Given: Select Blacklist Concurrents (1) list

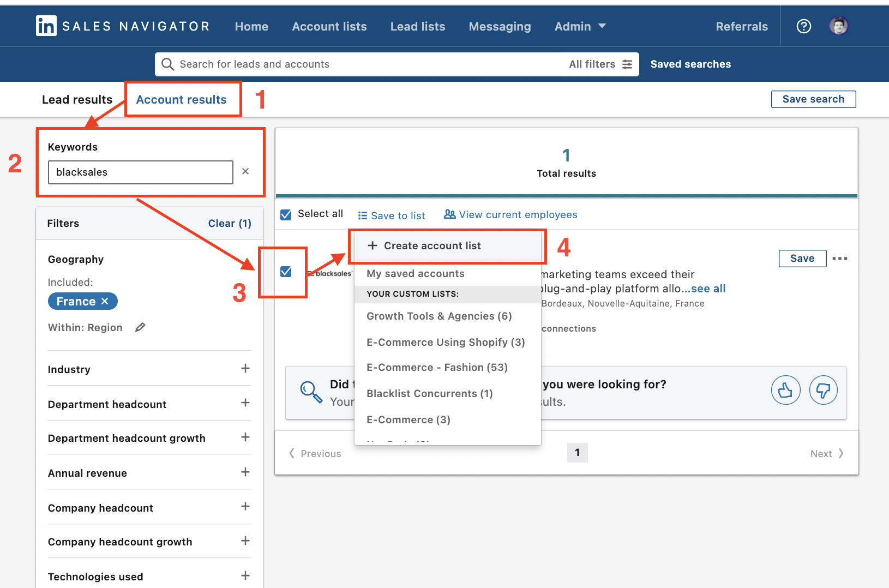Looking at the screenshot, I should point(430,393).
